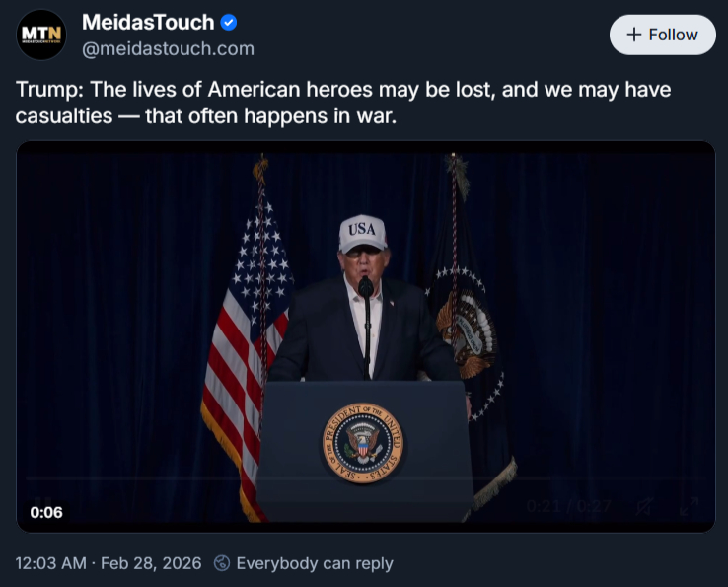
Task: Open the 'Everybody can reply' setting
Action: click(314, 563)
